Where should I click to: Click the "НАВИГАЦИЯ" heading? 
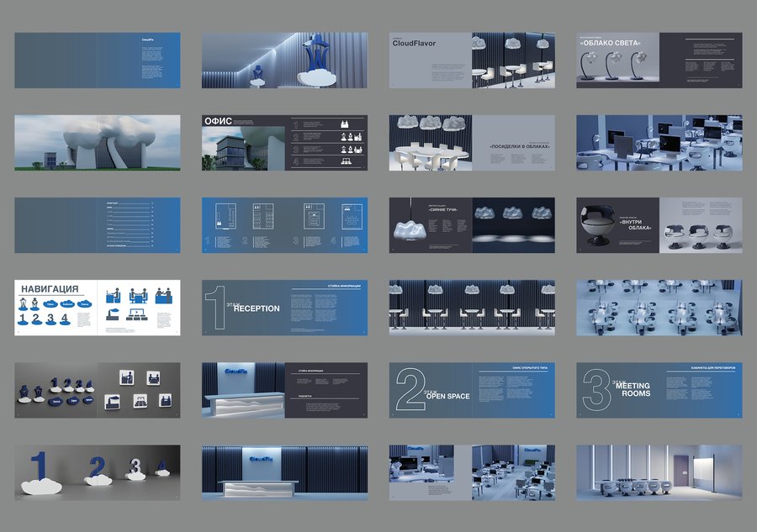click(x=50, y=289)
